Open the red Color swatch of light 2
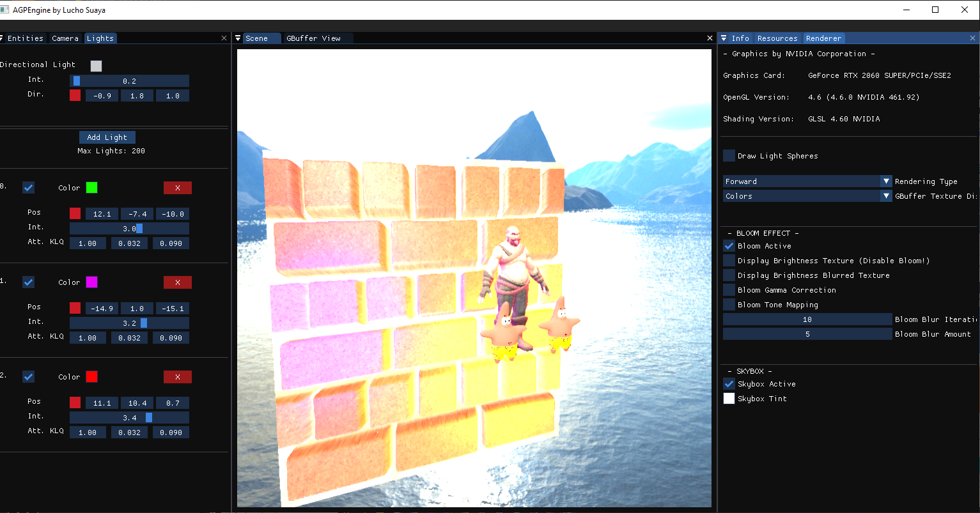The image size is (980, 513). 91,377
